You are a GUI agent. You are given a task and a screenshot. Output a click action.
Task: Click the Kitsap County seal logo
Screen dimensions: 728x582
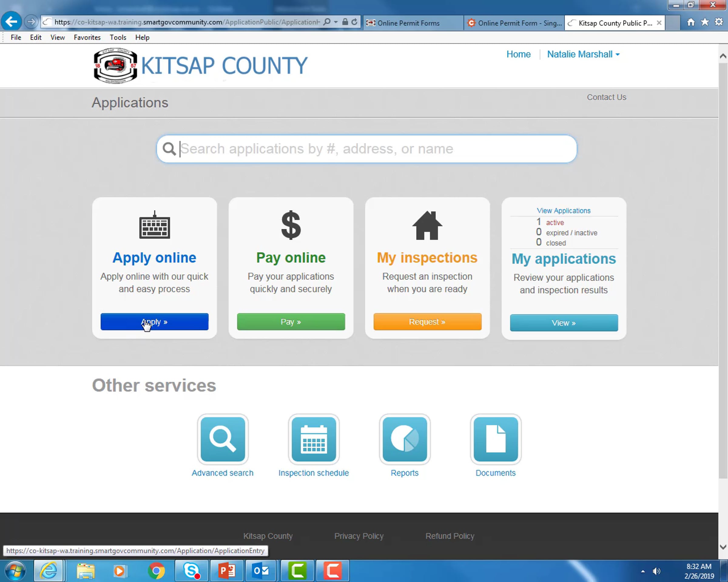coord(115,65)
